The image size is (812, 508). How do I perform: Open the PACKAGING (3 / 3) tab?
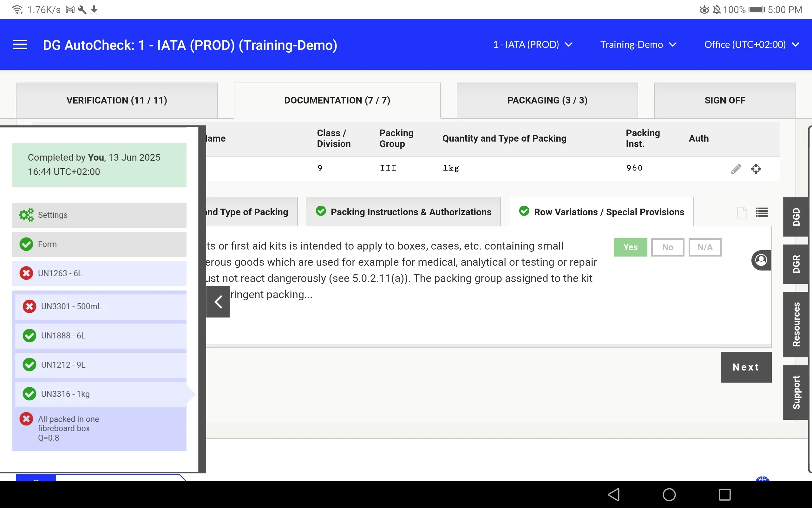pos(547,100)
